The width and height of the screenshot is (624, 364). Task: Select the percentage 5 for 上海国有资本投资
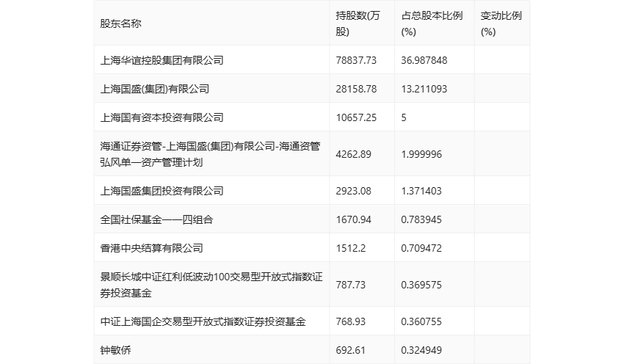click(x=404, y=117)
